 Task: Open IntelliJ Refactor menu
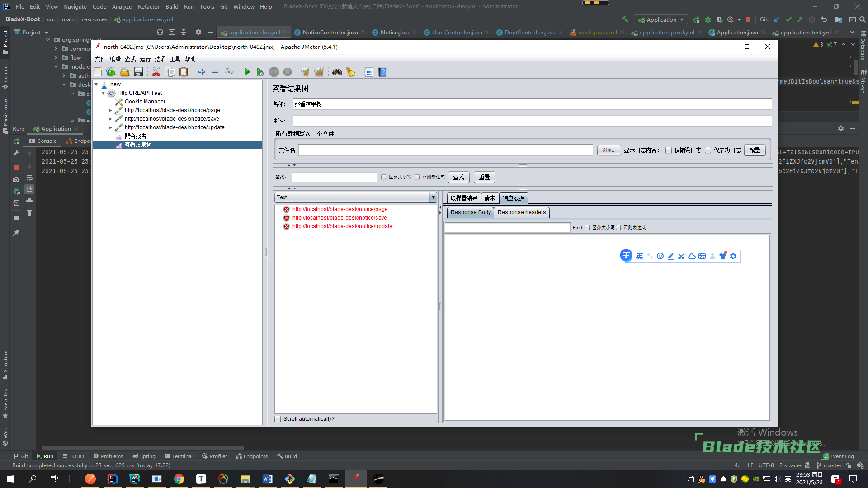(x=149, y=6)
